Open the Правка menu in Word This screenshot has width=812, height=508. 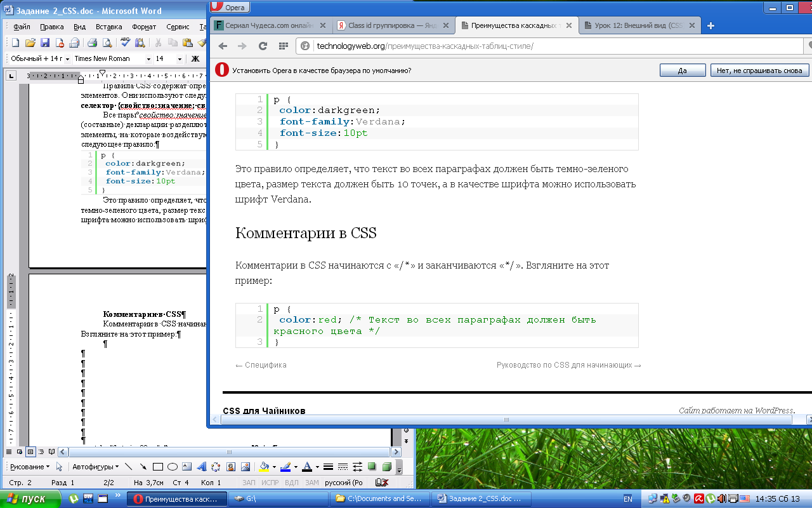(51, 27)
